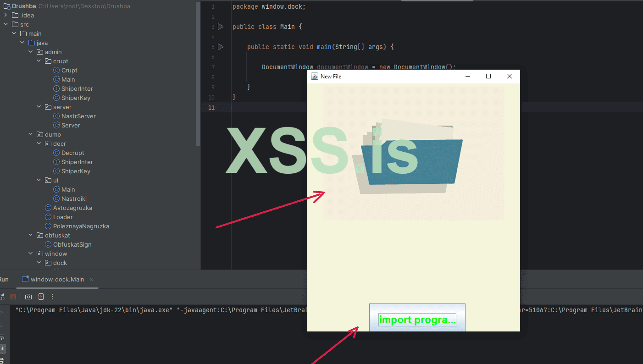Select ShiperKey in the crupt package
643x364 pixels.
point(72,98)
